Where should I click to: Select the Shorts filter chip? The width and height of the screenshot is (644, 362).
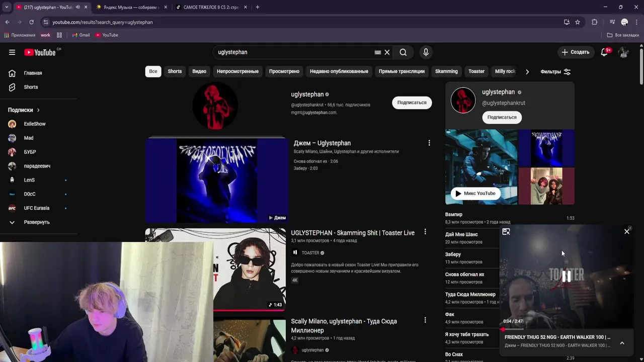(x=175, y=71)
